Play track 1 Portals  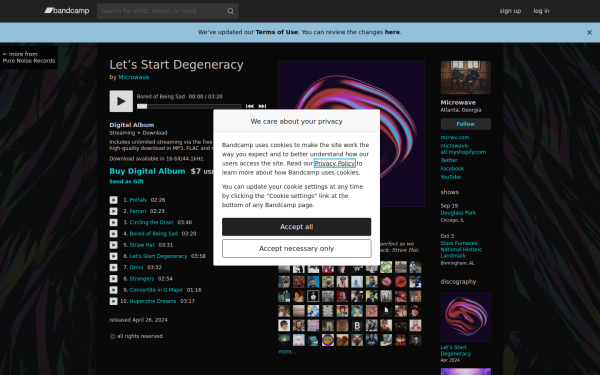(x=113, y=200)
